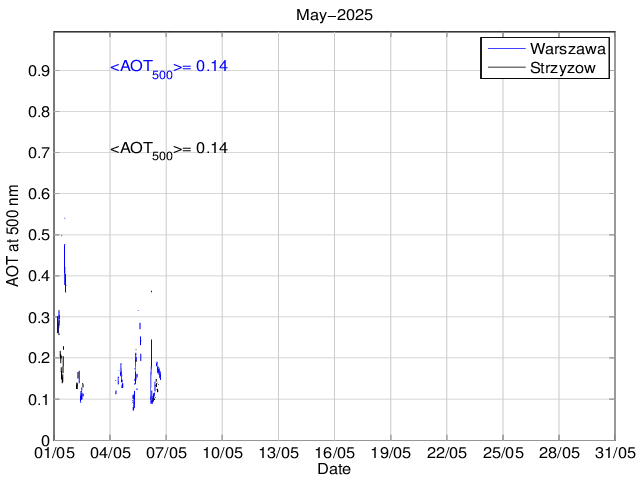640x480 pixels.
Task: Click the 0.2 y-axis tick label
Action: [x=39, y=358]
